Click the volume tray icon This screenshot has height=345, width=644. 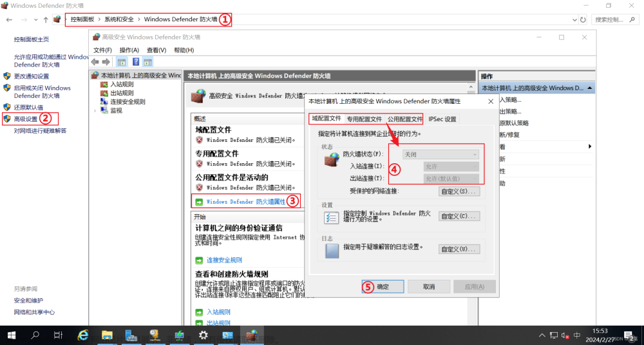[565, 335]
